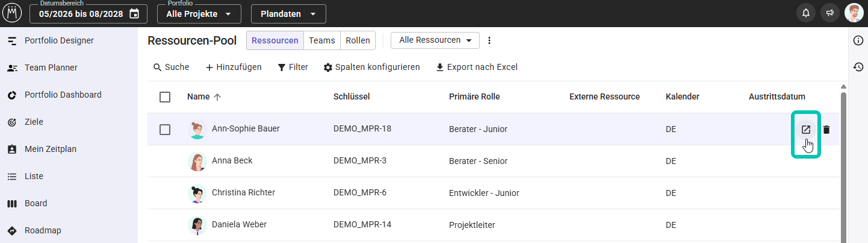Screen dimensions: 868x243
Task: Open the Alle Projekte portfolio dropdown
Action: tap(199, 14)
